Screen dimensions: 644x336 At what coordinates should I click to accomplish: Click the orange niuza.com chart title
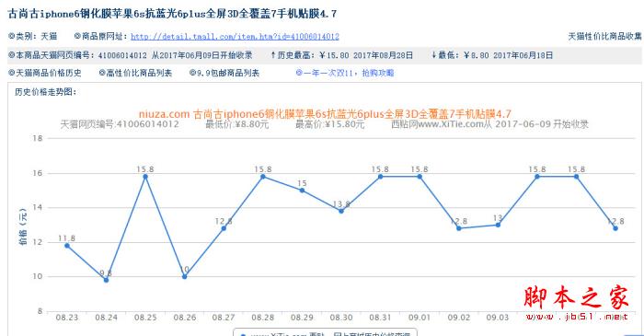(x=325, y=114)
